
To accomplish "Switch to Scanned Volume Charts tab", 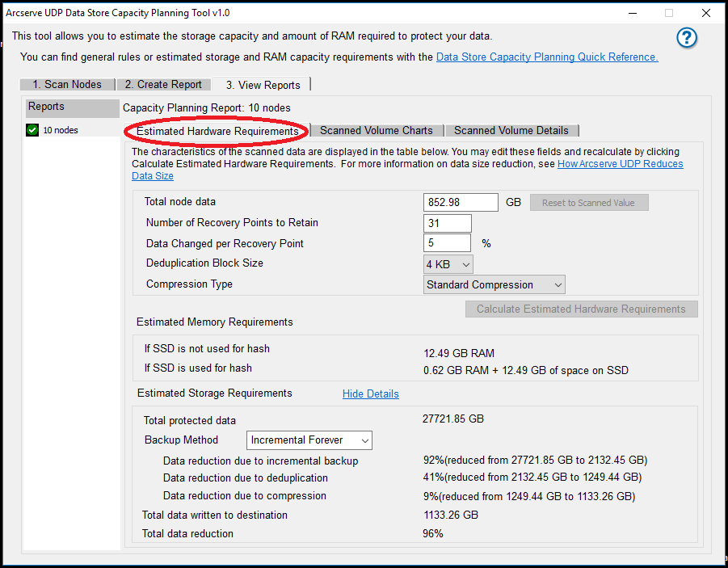I will click(x=376, y=131).
